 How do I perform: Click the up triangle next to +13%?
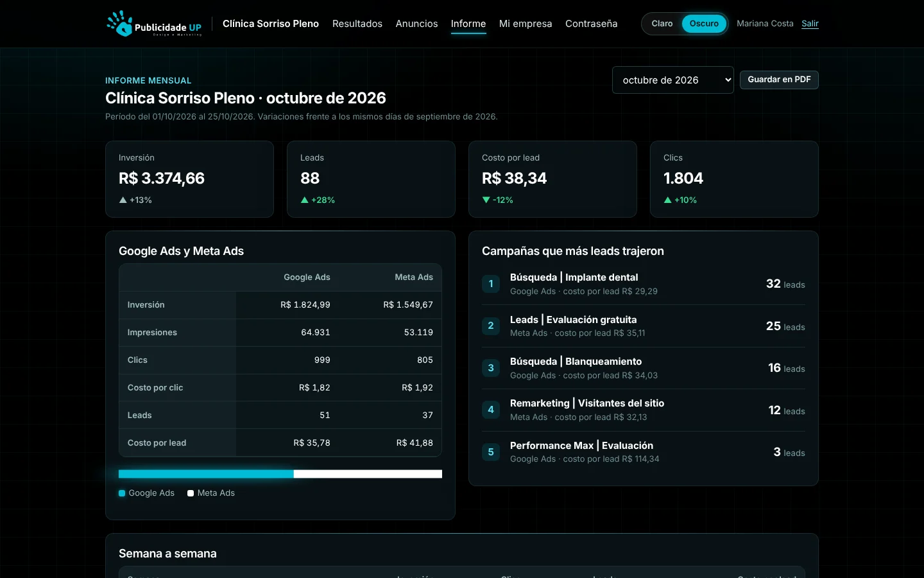123,200
